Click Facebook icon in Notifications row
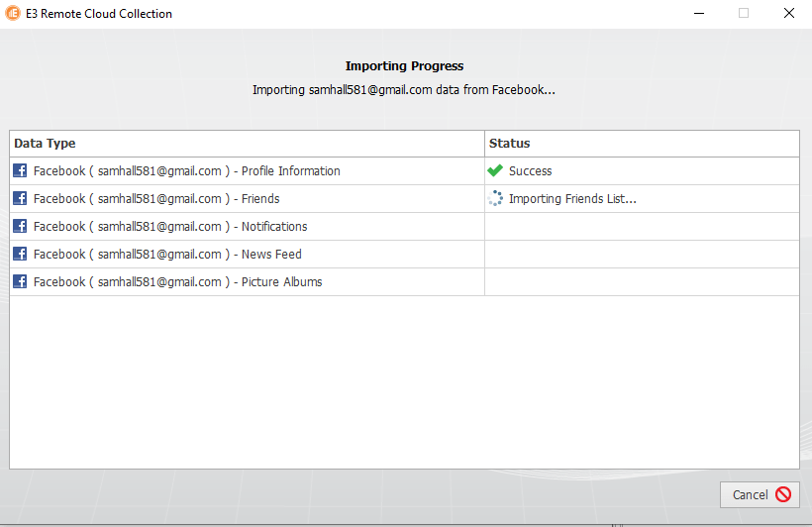This screenshot has height=527, width=812. click(x=20, y=226)
